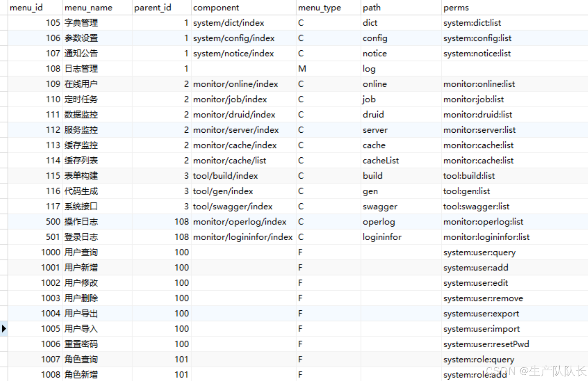Select the menu_type cell showing M
588x381 pixels.
pos(302,69)
